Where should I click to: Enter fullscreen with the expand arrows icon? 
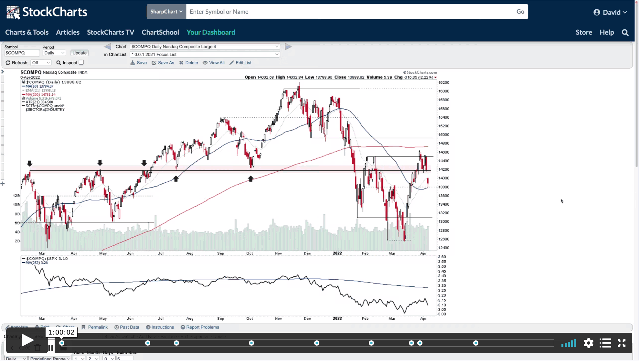[622, 343]
